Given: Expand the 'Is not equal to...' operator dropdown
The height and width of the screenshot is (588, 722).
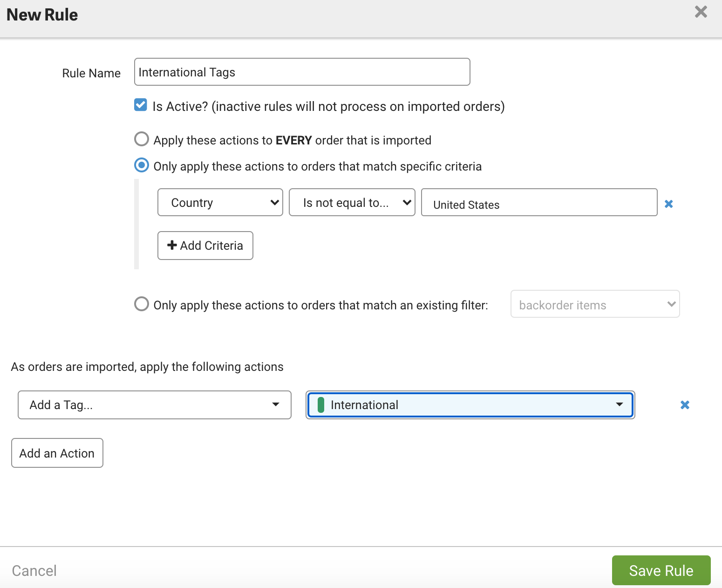Looking at the screenshot, I should 352,203.
